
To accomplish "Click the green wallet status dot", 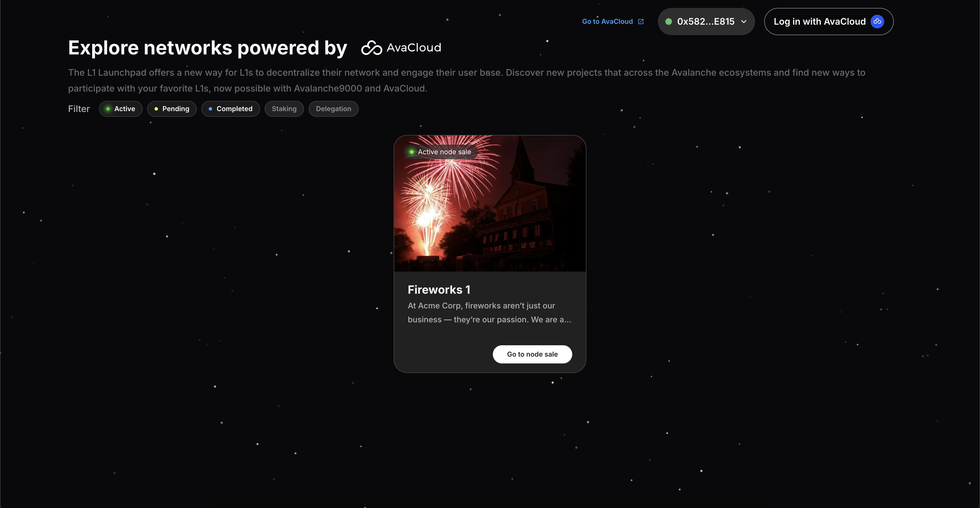I will [668, 22].
